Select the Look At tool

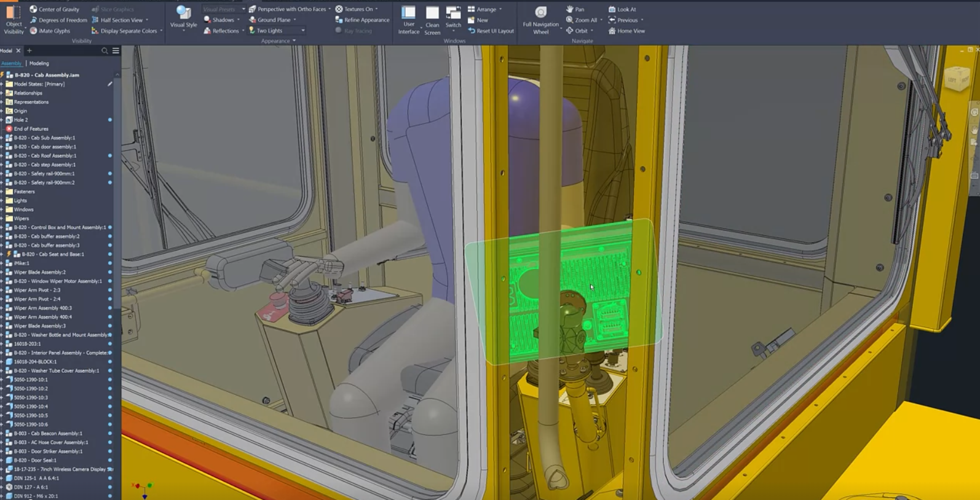pyautogui.click(x=612, y=9)
